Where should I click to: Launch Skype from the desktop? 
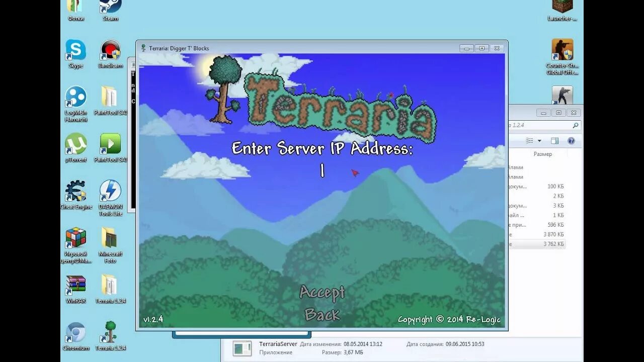click(x=75, y=54)
